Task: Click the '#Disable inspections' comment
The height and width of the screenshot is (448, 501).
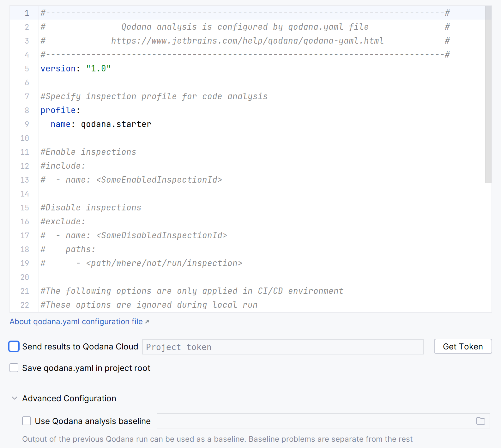Action: point(91,208)
